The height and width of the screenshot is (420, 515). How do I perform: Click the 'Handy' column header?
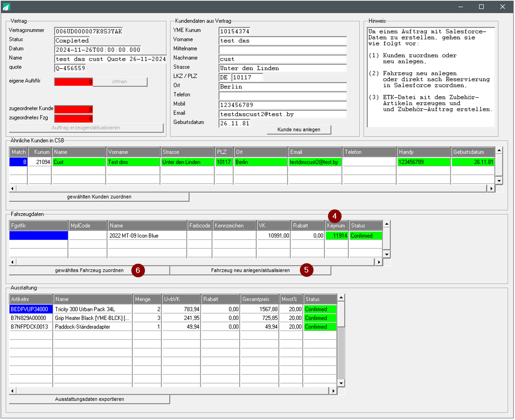click(x=423, y=152)
